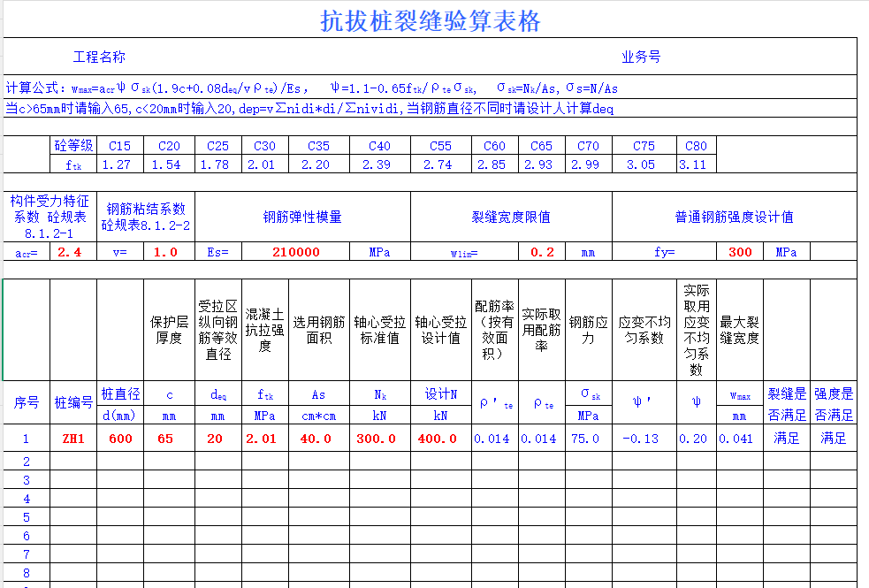Click the 混凝土抗拉强度 column header
The width and height of the screenshot is (869, 588).
click(x=265, y=330)
